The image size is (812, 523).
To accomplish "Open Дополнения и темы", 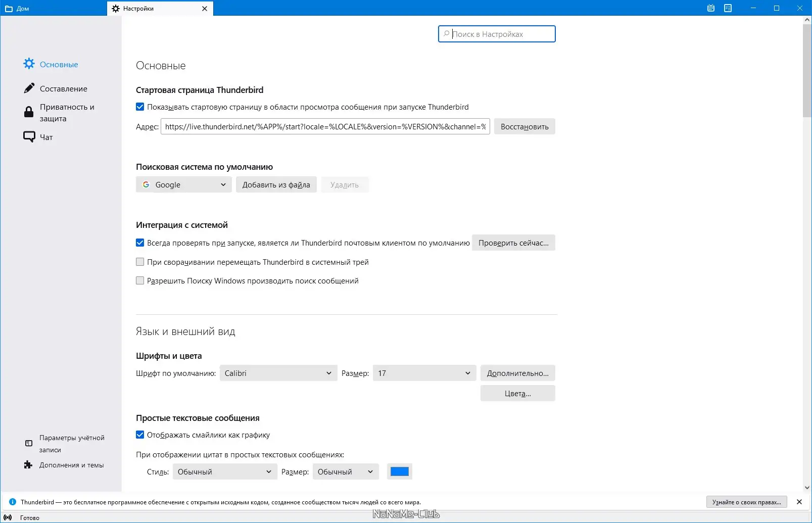I will pos(72,465).
